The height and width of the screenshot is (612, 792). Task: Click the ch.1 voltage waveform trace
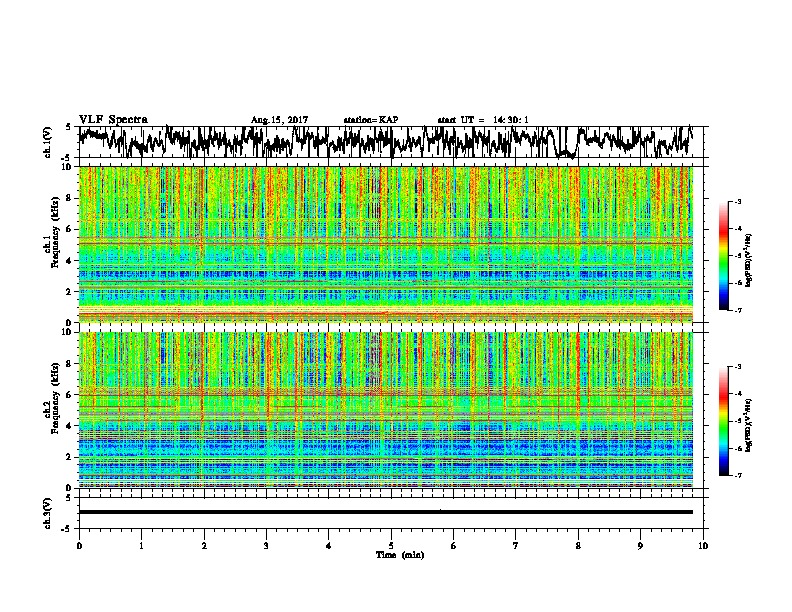click(x=385, y=141)
